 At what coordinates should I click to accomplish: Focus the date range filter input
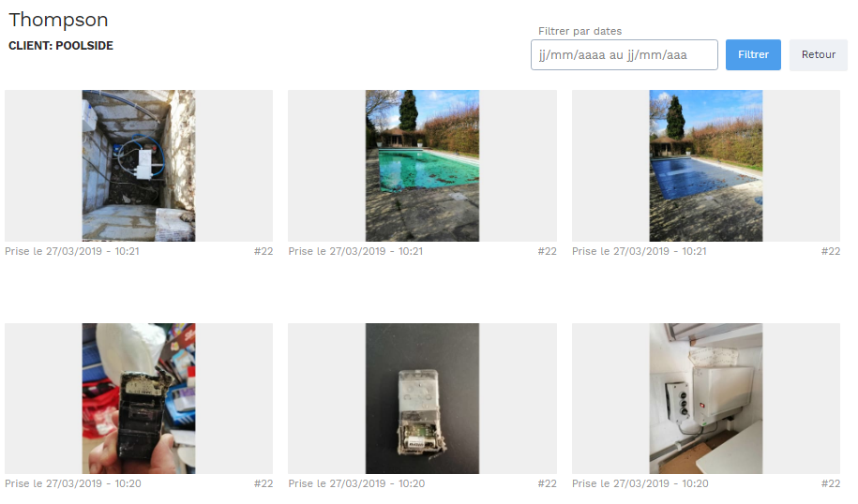624,54
